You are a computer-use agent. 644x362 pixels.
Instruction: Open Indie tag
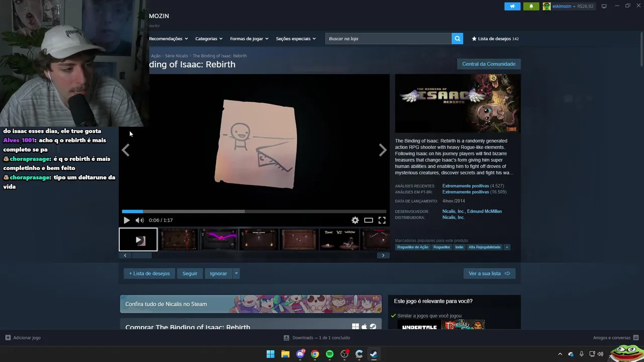click(x=459, y=247)
